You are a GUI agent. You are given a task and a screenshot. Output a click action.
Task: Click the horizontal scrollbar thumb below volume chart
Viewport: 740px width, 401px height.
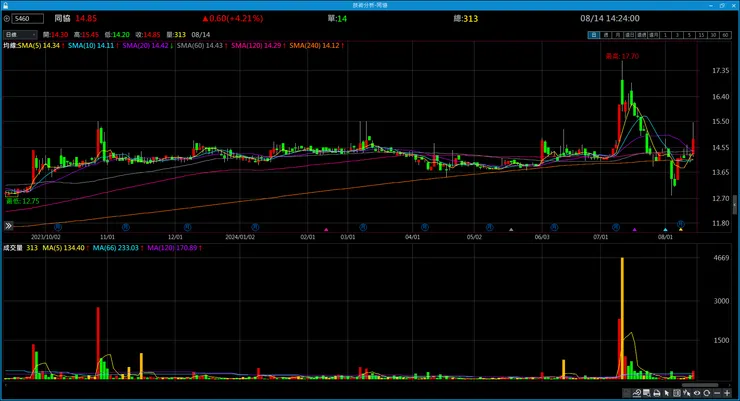700,385
